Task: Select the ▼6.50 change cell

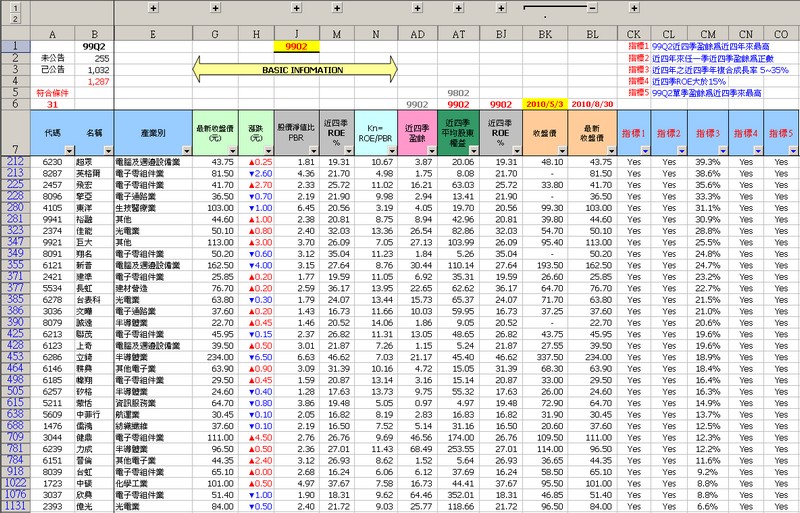Action: click(x=257, y=357)
